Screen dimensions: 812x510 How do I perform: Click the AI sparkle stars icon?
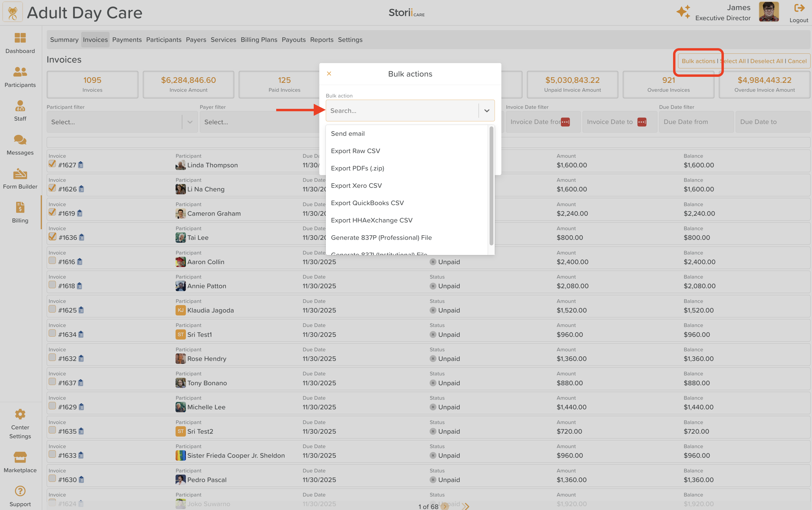click(x=683, y=12)
